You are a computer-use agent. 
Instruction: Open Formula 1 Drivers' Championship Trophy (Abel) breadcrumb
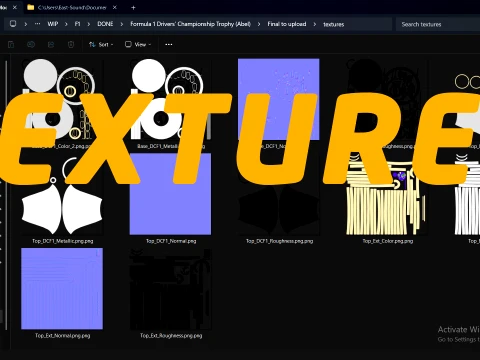point(190,24)
